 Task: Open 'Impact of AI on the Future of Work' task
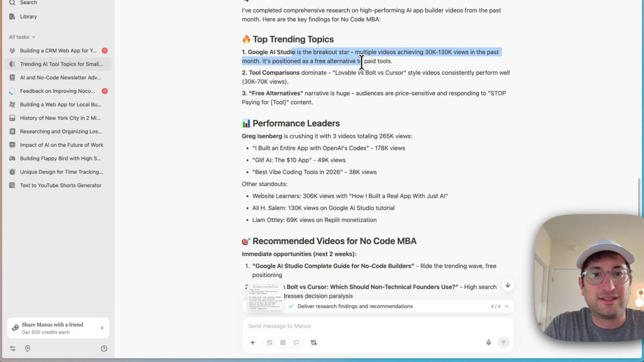tap(58, 145)
